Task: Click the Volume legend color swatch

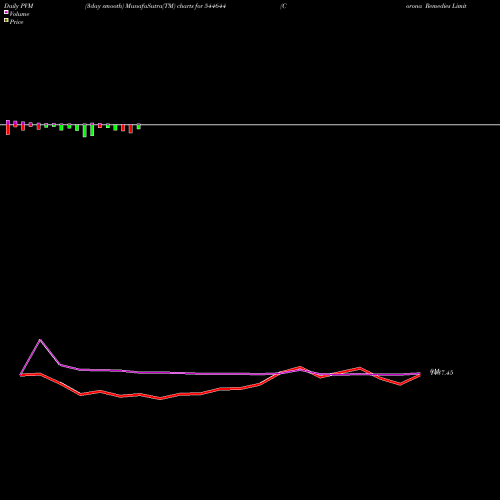Action: click(6, 12)
